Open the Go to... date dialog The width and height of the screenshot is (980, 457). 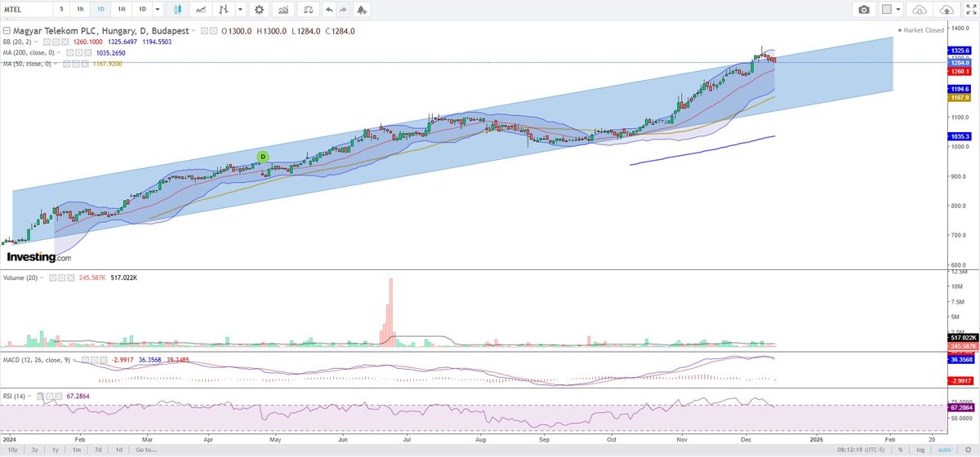tap(146, 450)
